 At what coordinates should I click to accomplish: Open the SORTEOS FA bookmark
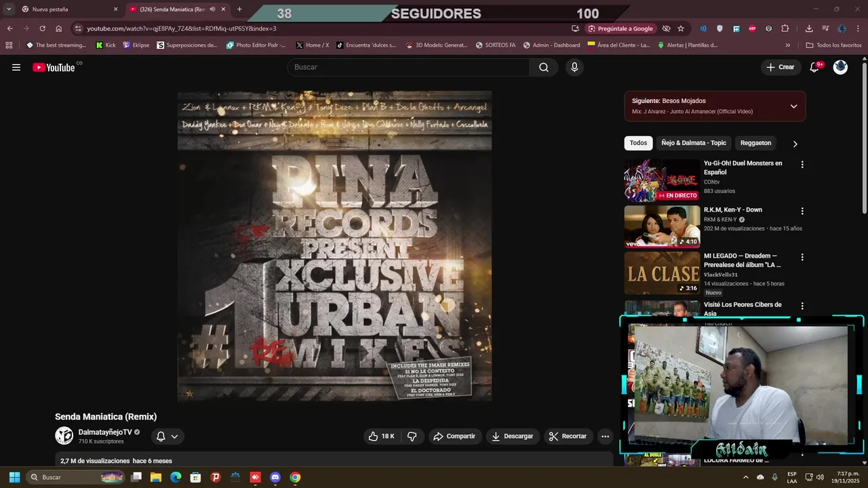pos(496,45)
